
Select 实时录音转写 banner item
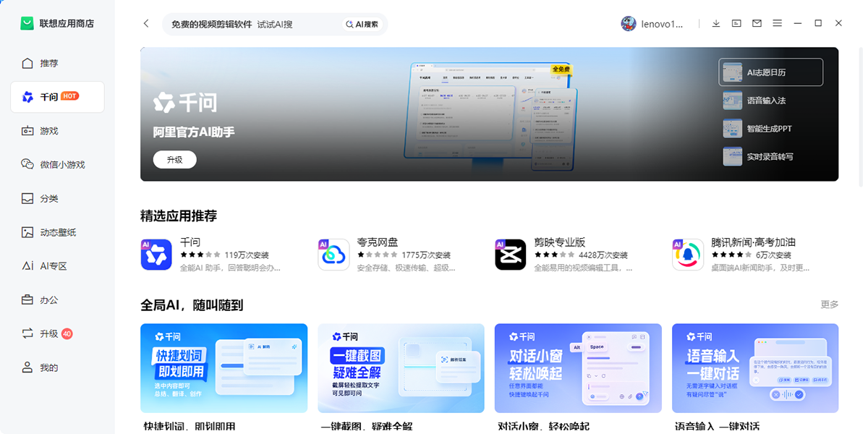tap(771, 156)
